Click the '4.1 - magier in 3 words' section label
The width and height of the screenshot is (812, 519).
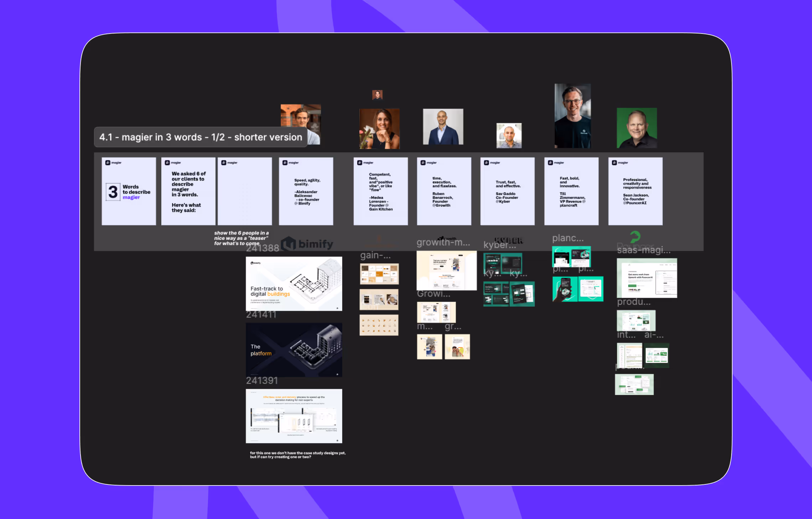pyautogui.click(x=201, y=137)
